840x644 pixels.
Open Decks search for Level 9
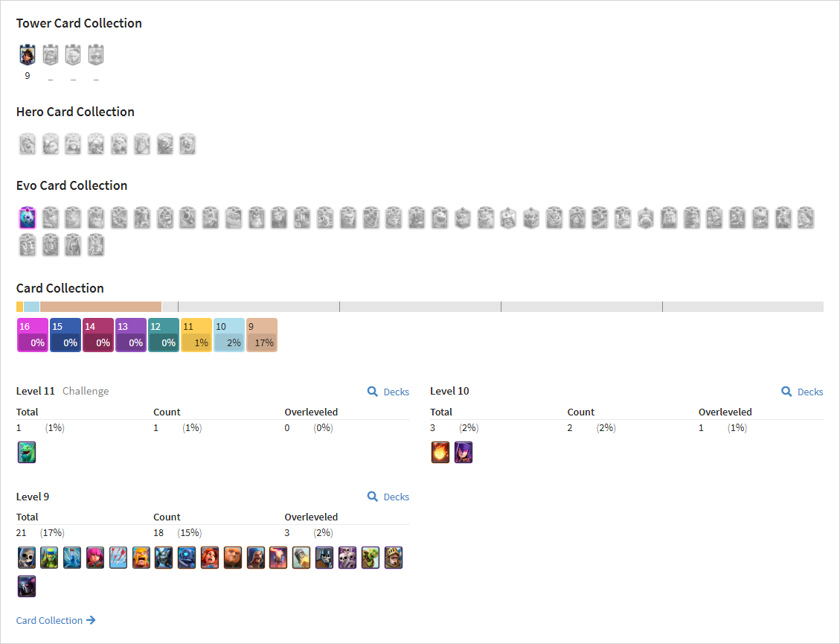pos(388,497)
